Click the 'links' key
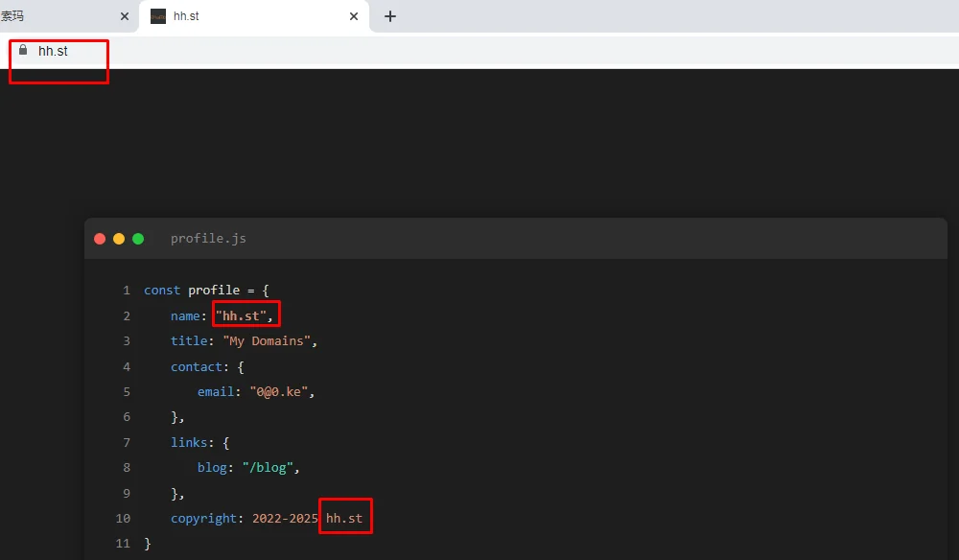Viewport: 959px width, 560px height. tap(189, 443)
